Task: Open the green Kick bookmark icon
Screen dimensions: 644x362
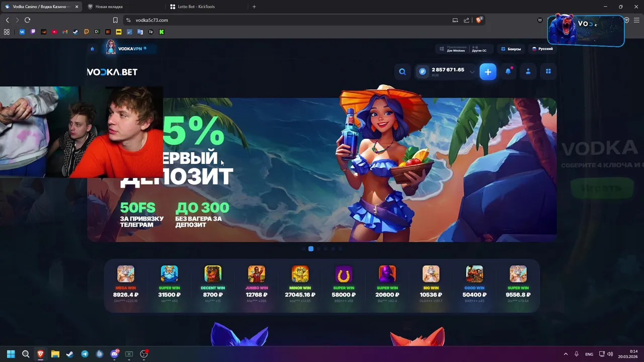Action: (162, 32)
